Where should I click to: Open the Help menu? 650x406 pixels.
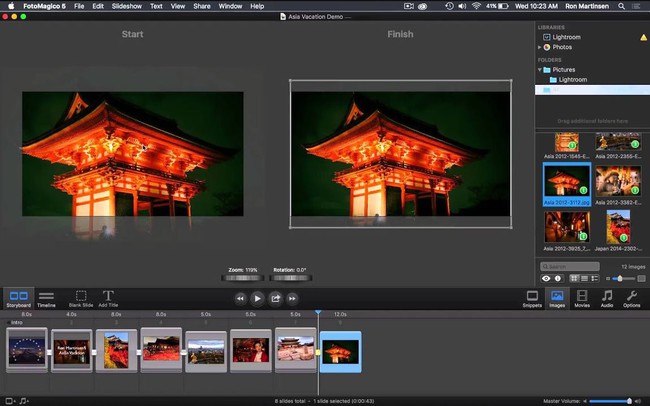tap(257, 6)
